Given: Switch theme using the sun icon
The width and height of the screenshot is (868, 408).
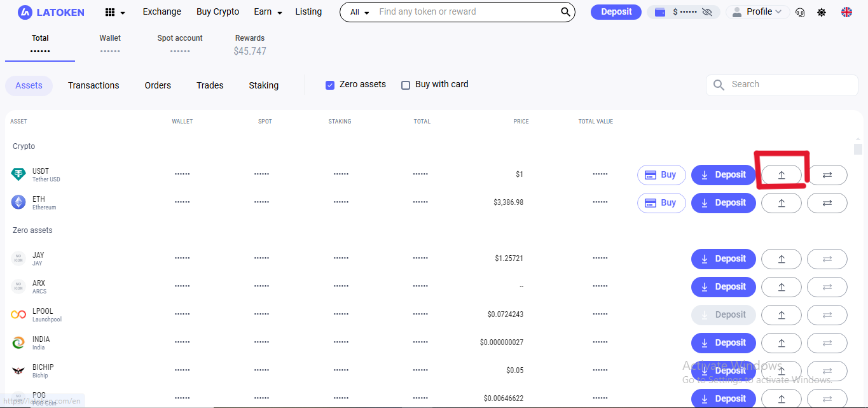Looking at the screenshot, I should 822,12.
